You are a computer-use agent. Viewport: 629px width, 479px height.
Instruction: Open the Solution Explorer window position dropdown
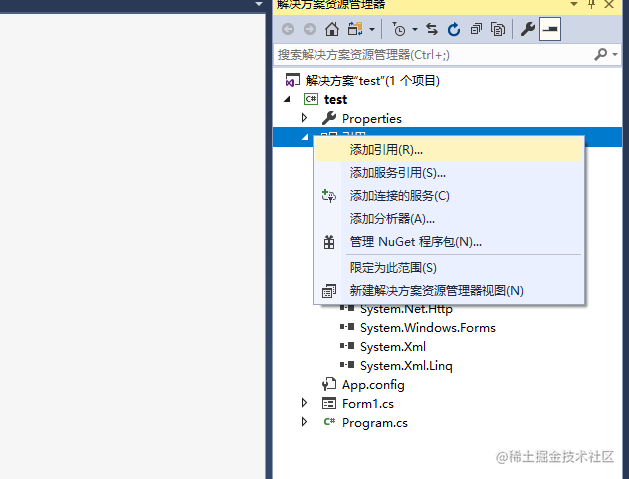click(x=574, y=4)
